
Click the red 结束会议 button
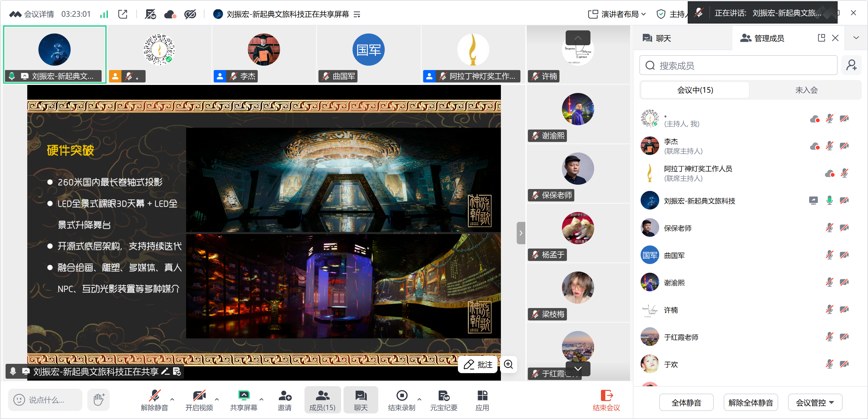point(606,400)
